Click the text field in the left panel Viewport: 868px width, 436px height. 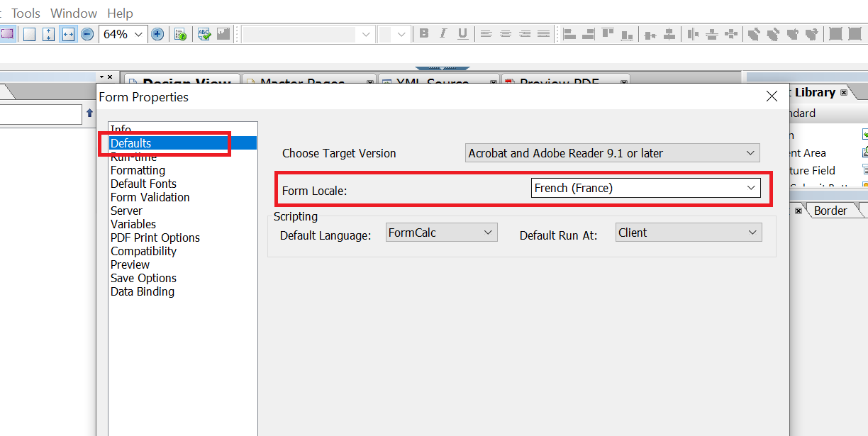tap(41, 114)
